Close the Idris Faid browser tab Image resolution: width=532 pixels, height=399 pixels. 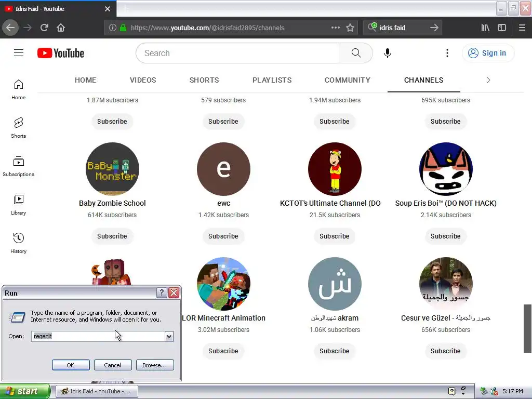[x=108, y=9]
